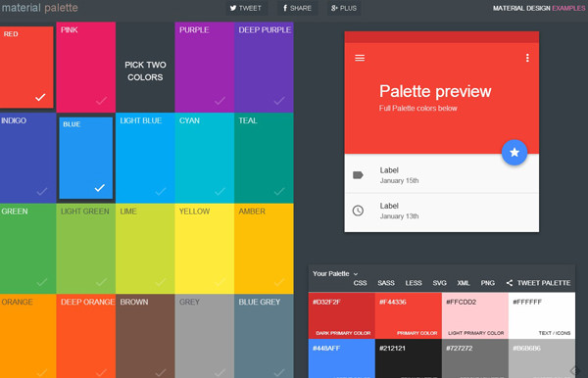This screenshot has width=588, height=378.
Task: Copy the text/icons #FFFFFF swatch
Action: [542, 315]
